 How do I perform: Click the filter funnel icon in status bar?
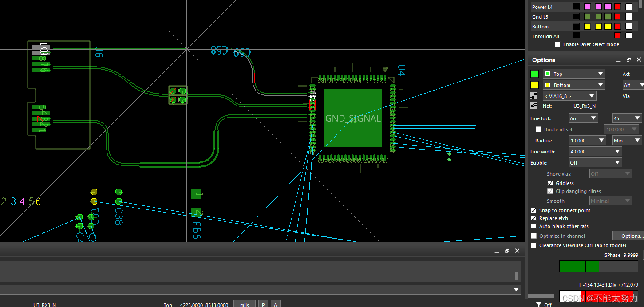538,304
